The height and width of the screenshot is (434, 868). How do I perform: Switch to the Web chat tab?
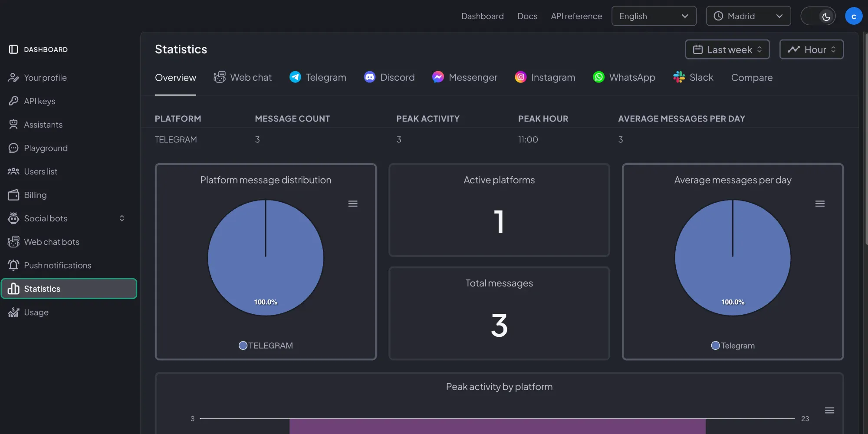pos(242,77)
